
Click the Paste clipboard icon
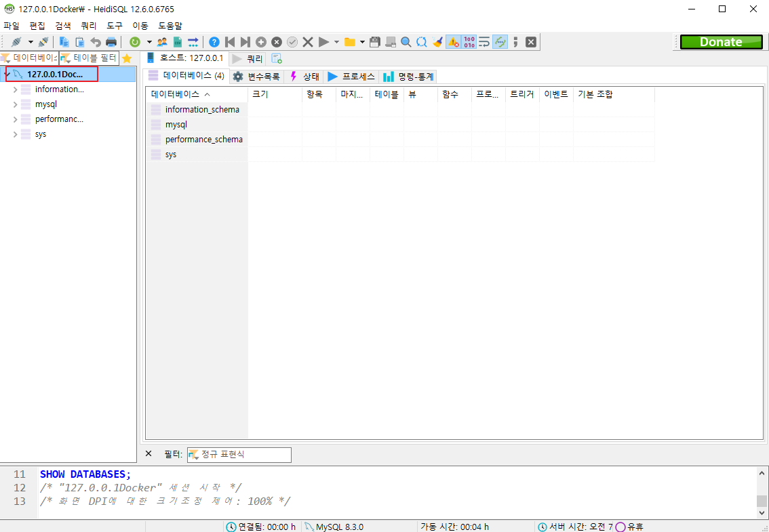(79, 42)
